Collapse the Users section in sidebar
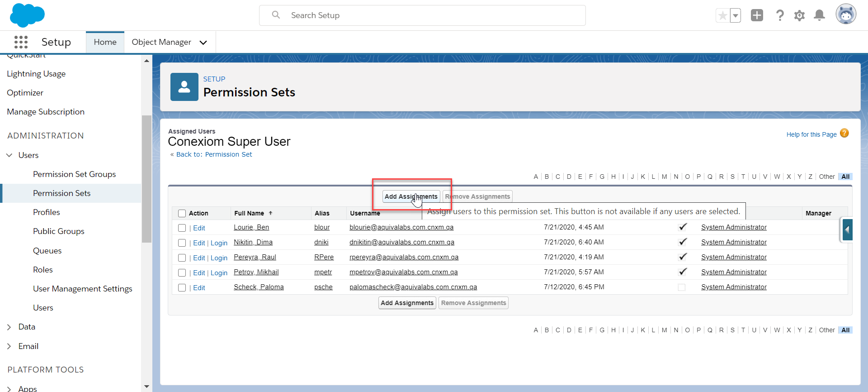The width and height of the screenshot is (868, 392). pos(9,155)
